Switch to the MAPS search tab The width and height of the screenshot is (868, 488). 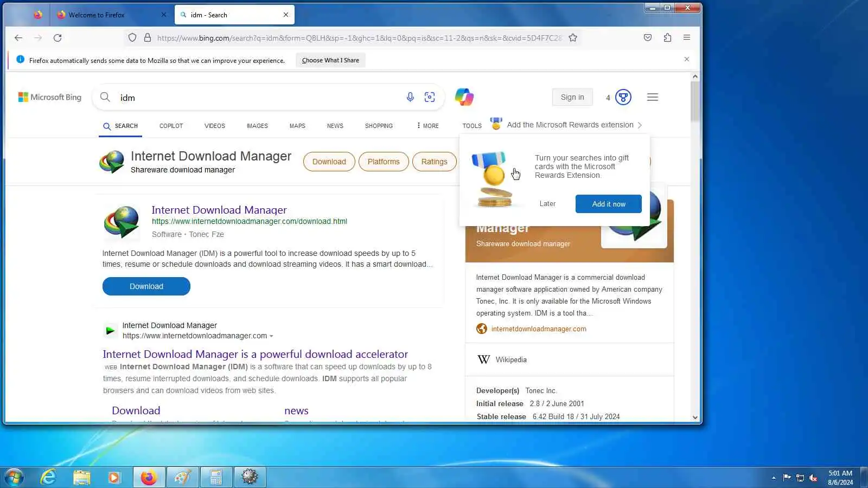coord(297,126)
